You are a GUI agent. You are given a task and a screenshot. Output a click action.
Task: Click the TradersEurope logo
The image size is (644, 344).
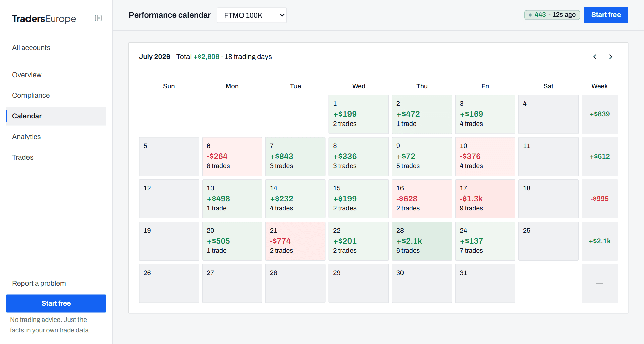click(x=44, y=19)
